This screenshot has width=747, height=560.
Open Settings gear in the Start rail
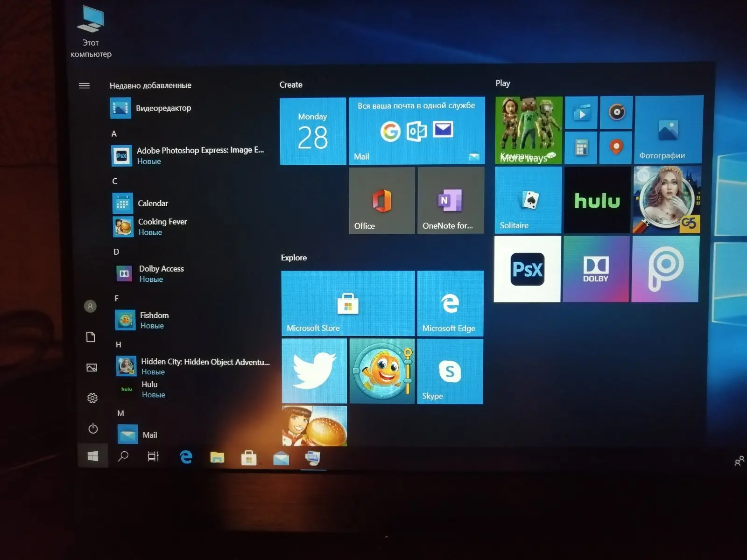92,398
